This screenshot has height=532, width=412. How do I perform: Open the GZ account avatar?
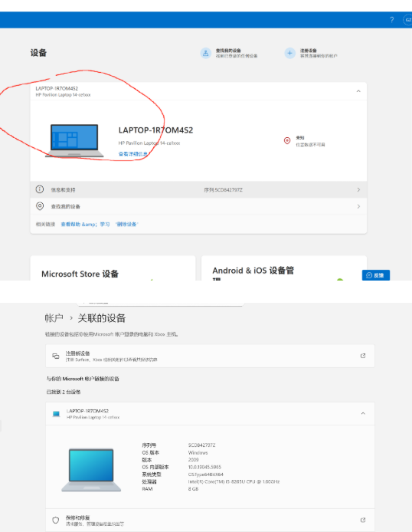coord(407,20)
